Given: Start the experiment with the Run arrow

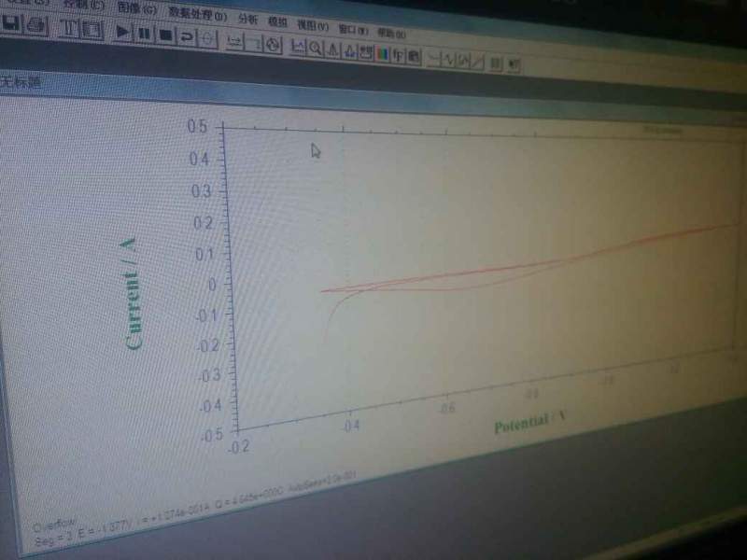Looking at the screenshot, I should tap(122, 32).
